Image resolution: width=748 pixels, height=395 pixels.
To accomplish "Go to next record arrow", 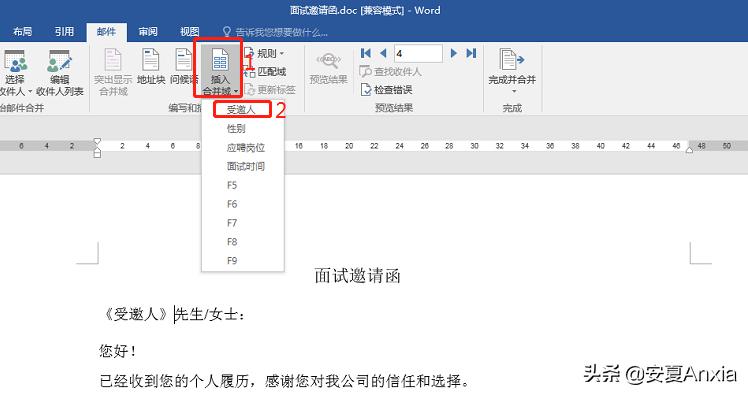I will [454, 53].
